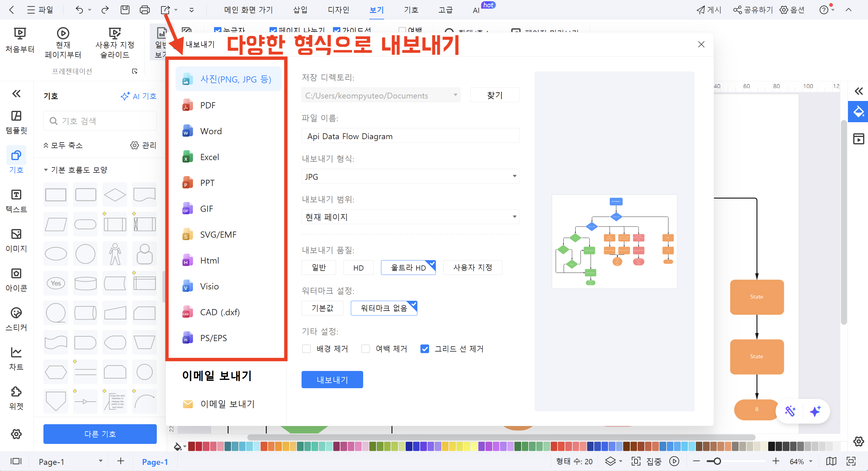Enable the Remove Background checkbox
This screenshot has height=471, width=868.
click(306, 349)
